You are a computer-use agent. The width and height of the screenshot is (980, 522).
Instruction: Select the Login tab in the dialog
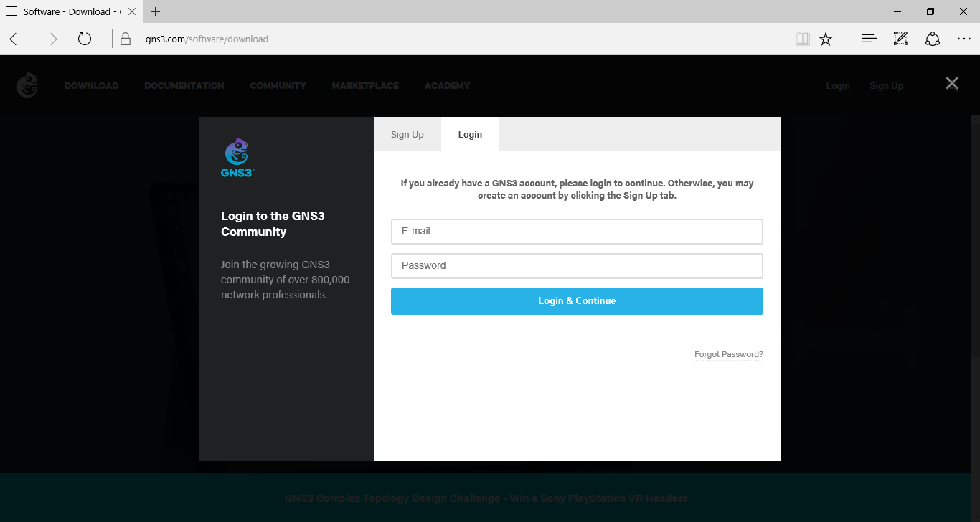click(470, 134)
